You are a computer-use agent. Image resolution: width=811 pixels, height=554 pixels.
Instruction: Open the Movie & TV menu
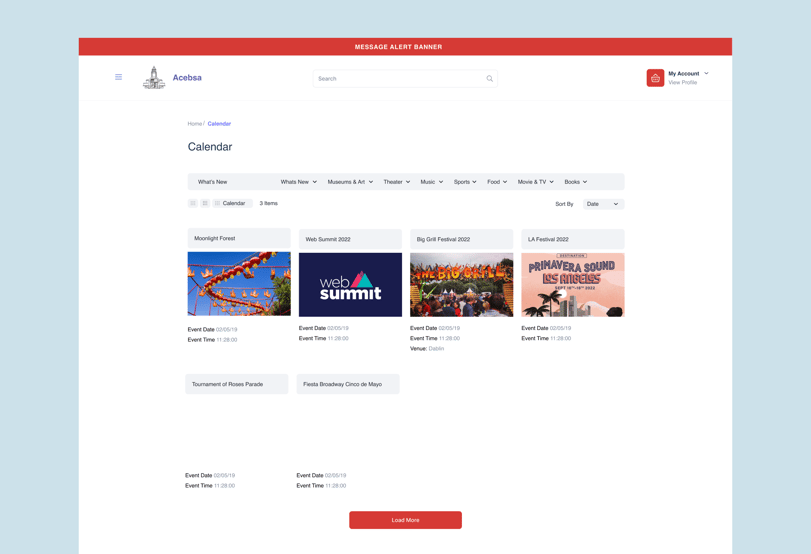click(535, 182)
